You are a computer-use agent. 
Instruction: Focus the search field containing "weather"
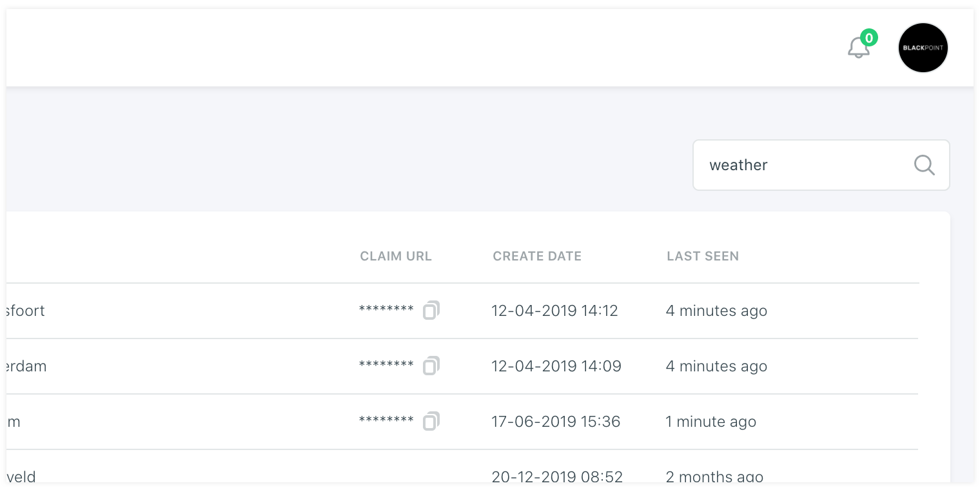click(799, 165)
